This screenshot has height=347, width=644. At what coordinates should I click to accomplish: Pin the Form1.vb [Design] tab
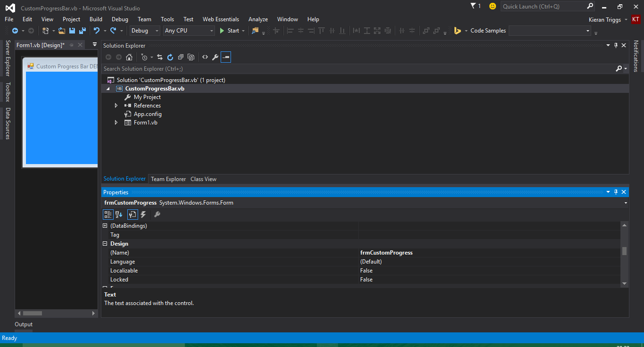click(72, 45)
